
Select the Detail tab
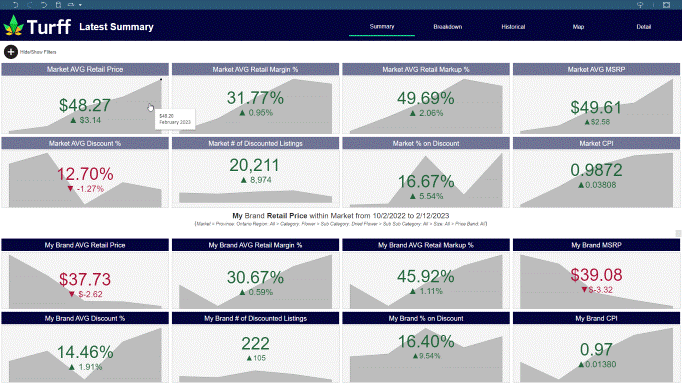644,27
